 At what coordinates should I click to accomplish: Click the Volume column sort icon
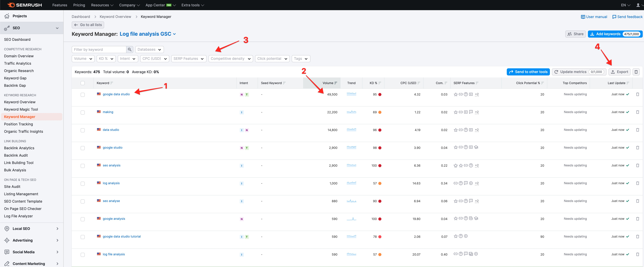(x=336, y=83)
